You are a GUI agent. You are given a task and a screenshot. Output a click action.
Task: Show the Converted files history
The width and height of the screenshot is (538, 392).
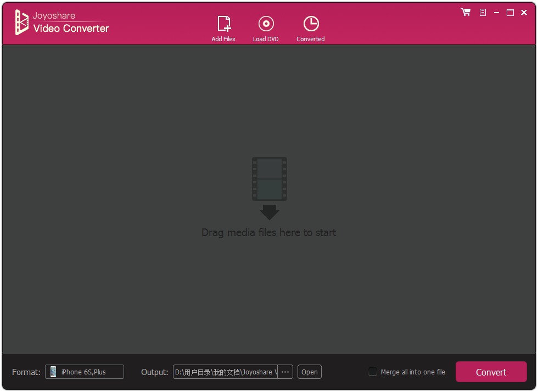point(311,29)
